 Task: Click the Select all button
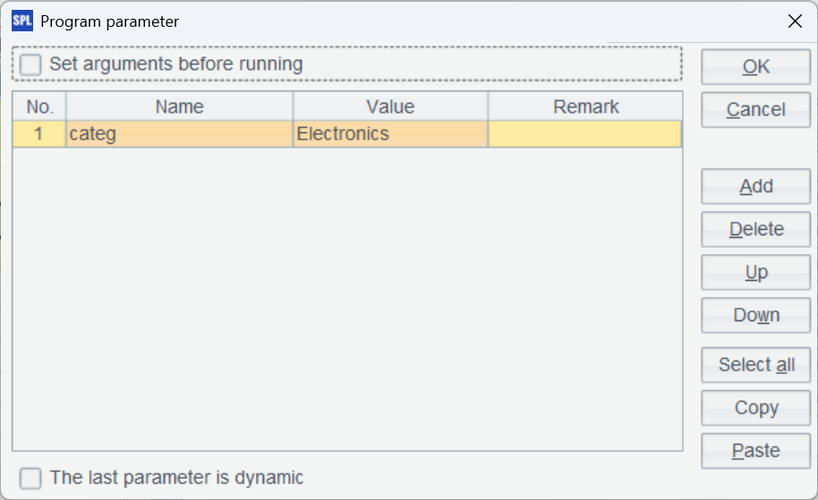pos(756,365)
